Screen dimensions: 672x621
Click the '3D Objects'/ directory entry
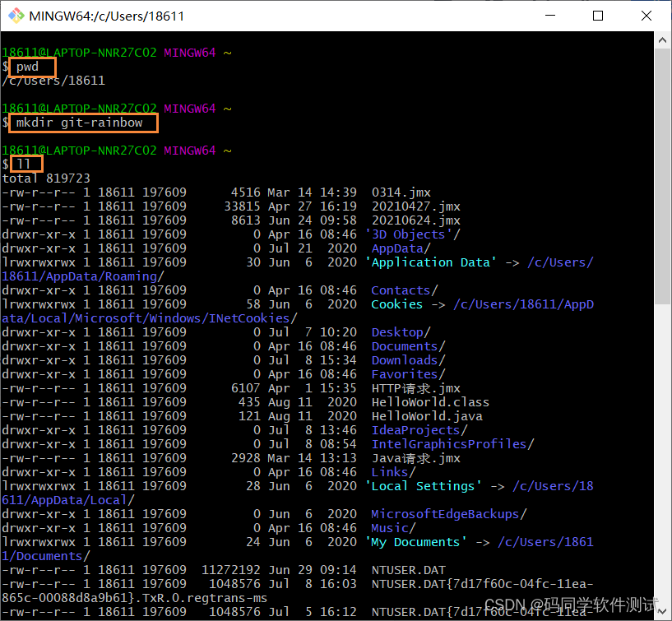point(412,234)
